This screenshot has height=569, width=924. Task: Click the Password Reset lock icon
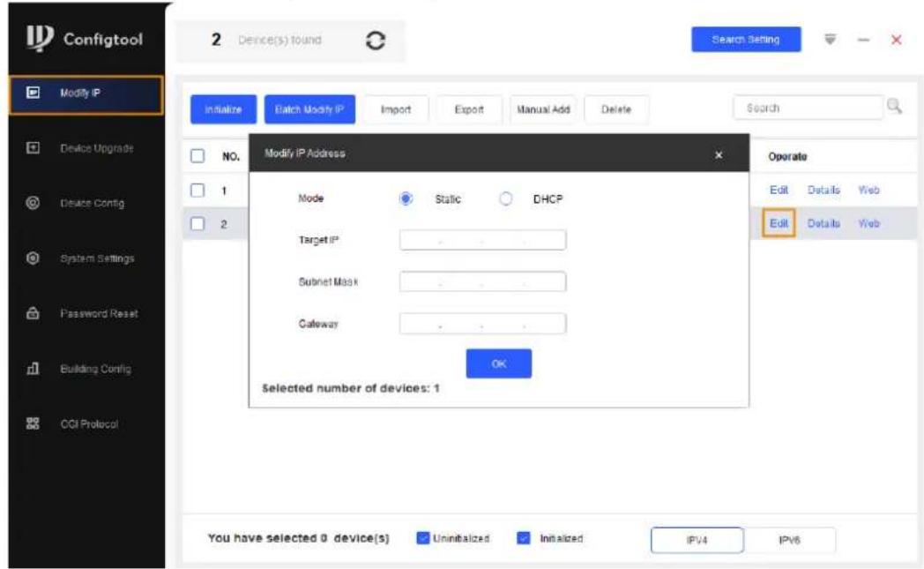pos(33,313)
